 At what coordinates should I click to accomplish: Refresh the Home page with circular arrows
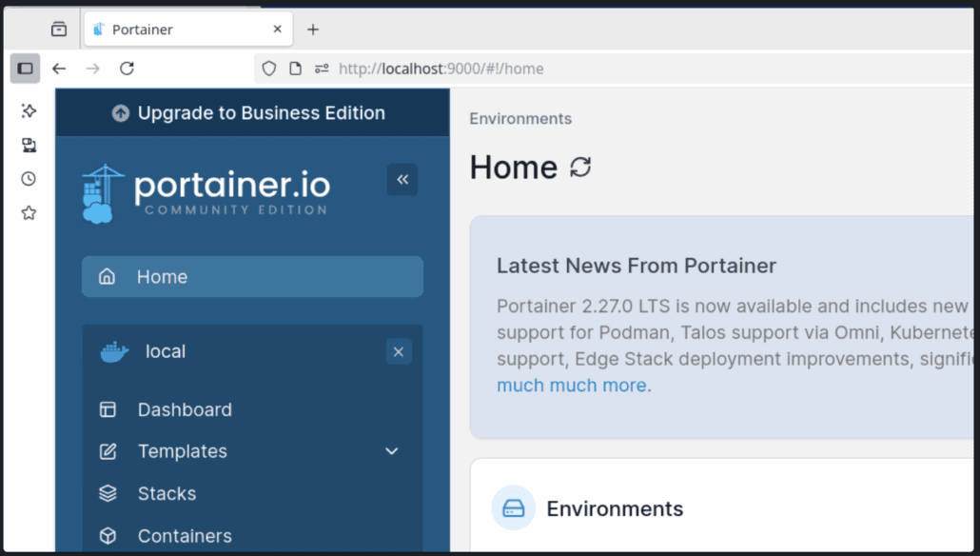580,167
